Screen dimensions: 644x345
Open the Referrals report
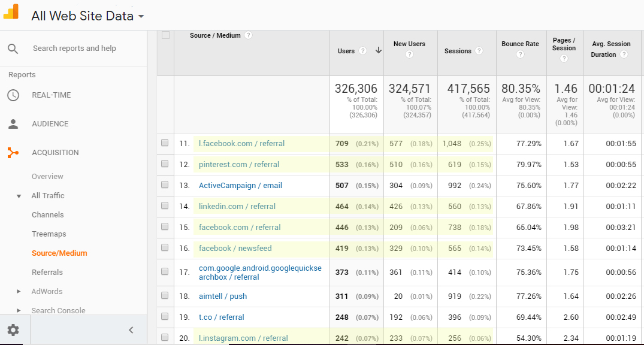point(47,273)
